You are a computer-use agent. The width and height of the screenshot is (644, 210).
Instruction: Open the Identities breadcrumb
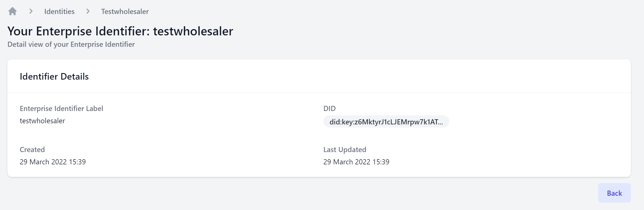click(x=59, y=11)
